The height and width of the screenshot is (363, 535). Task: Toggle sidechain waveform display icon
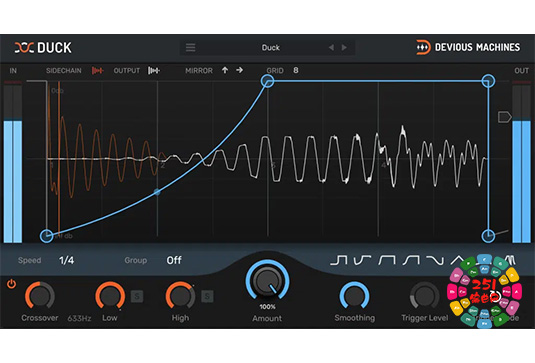[x=97, y=71]
